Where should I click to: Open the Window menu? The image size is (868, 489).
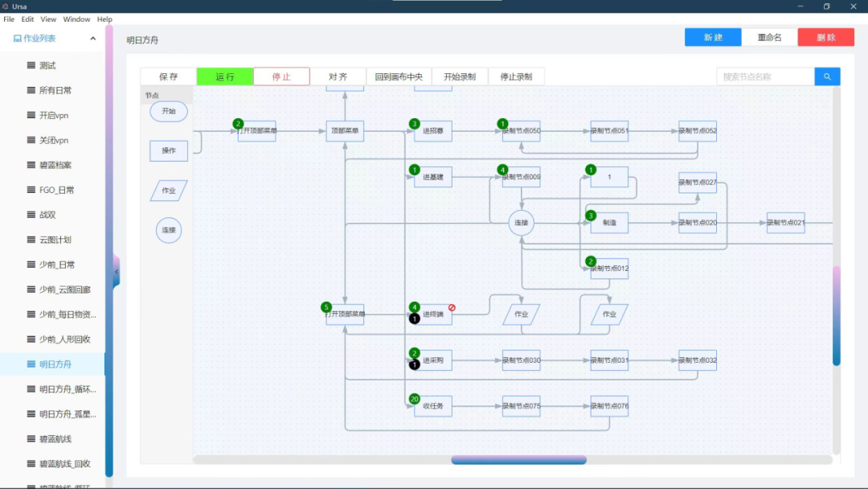pyautogui.click(x=76, y=18)
